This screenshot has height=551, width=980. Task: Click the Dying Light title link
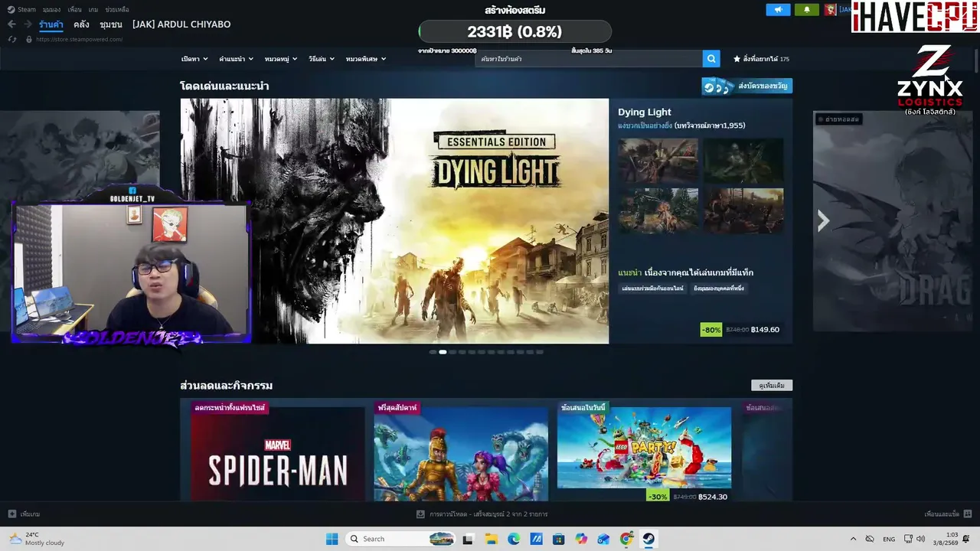(x=645, y=112)
